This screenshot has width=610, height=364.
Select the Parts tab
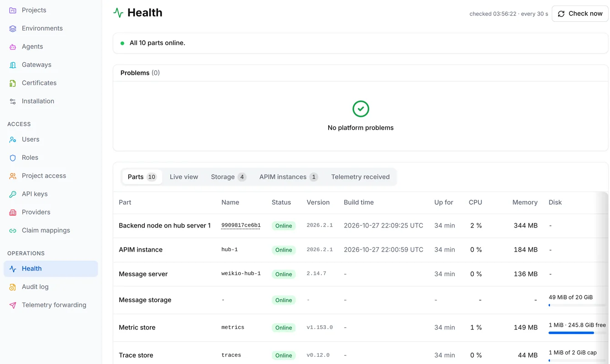pyautogui.click(x=142, y=177)
